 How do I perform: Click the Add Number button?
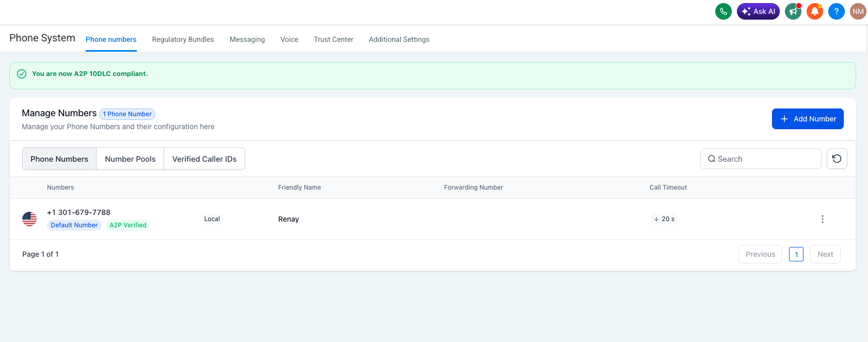[808, 119]
